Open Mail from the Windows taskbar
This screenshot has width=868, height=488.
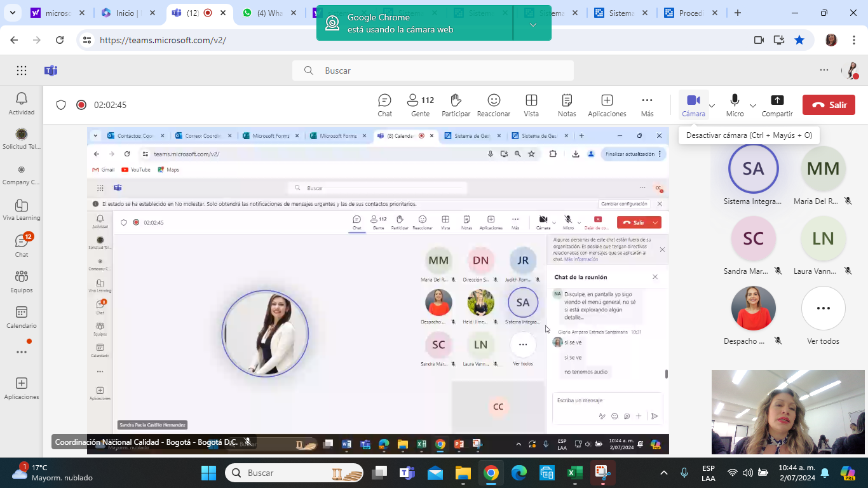coord(435,473)
